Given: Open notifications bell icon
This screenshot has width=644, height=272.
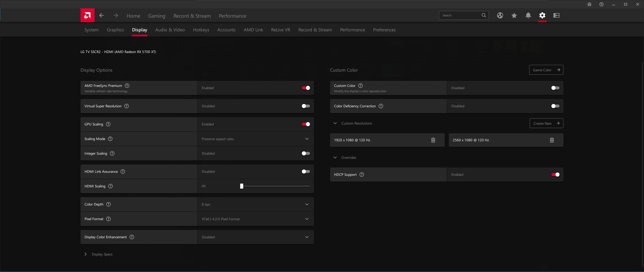Looking at the screenshot, I should [528, 15].
